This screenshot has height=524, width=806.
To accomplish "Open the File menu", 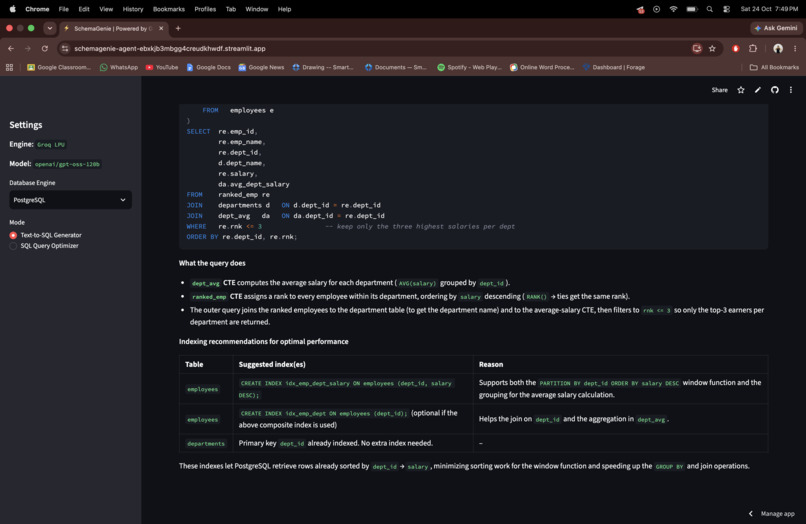I will click(64, 9).
